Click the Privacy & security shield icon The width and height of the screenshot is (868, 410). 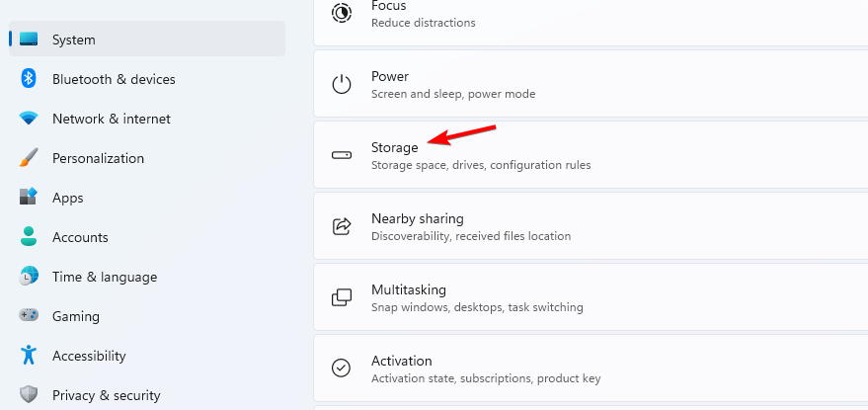pyautogui.click(x=29, y=395)
